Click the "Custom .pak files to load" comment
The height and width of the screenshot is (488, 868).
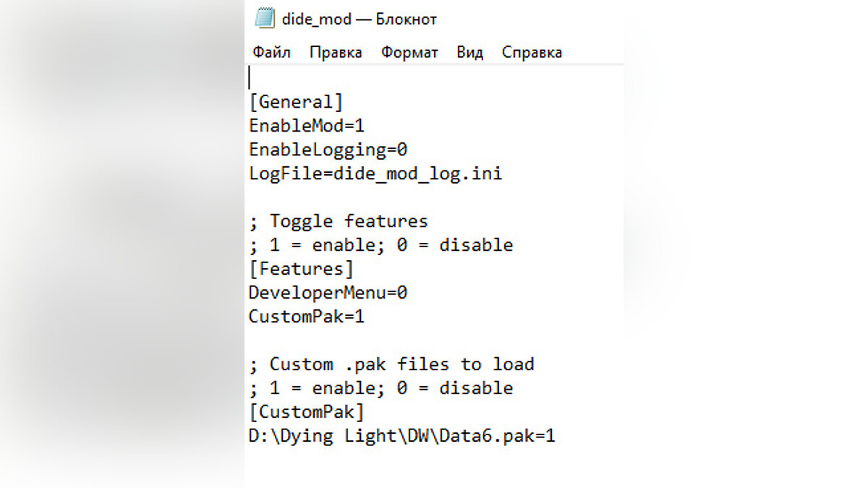391,364
